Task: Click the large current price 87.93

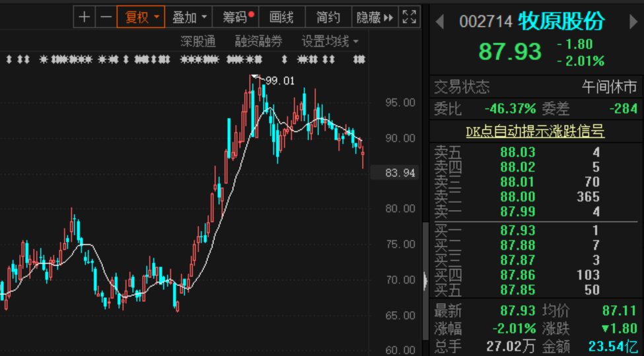Action: point(510,52)
